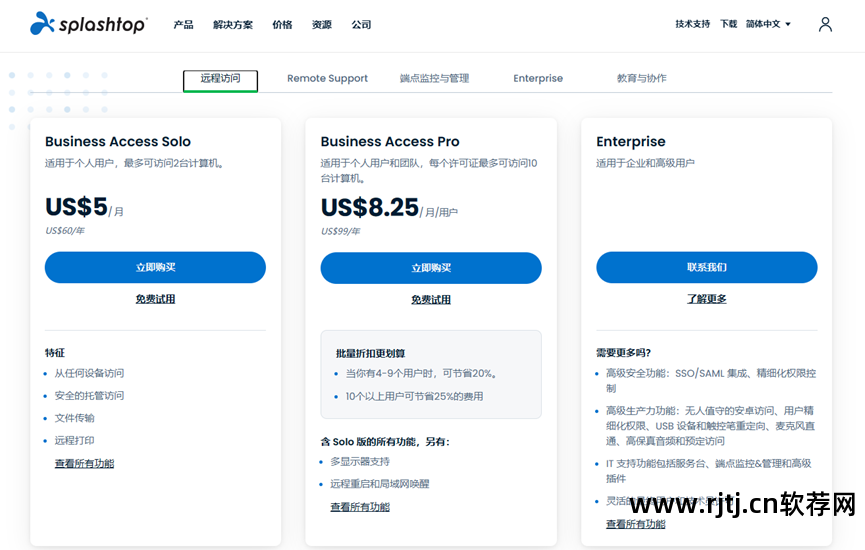Click 批量折扣更划算 heading
Image resolution: width=865 pixels, height=550 pixels.
pos(371,354)
